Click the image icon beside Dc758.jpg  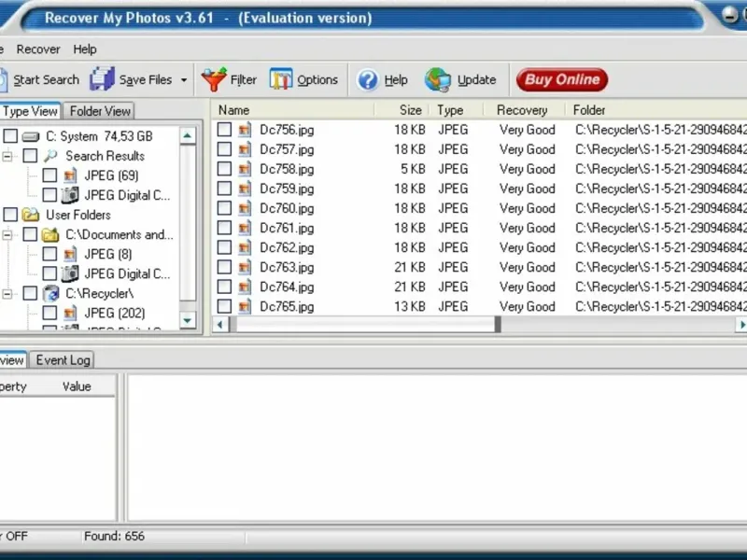[245, 169]
